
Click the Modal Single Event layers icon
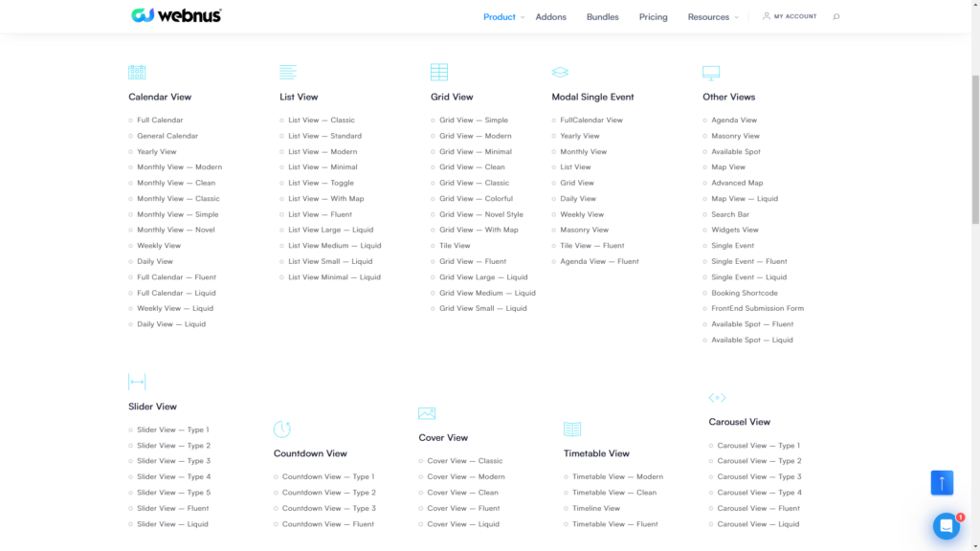[560, 73]
